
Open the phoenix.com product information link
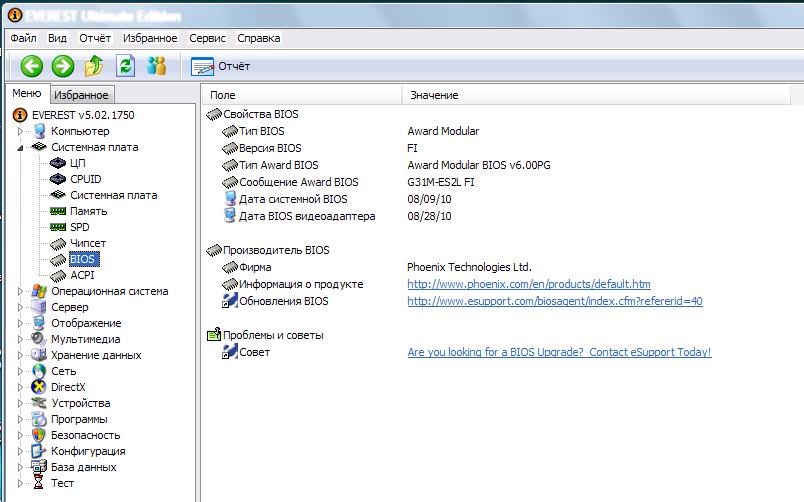click(528, 284)
